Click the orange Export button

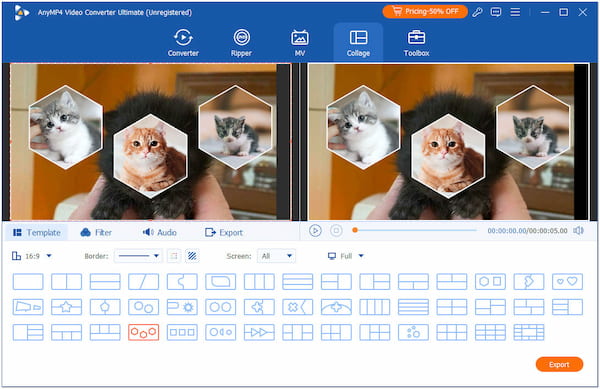559,365
